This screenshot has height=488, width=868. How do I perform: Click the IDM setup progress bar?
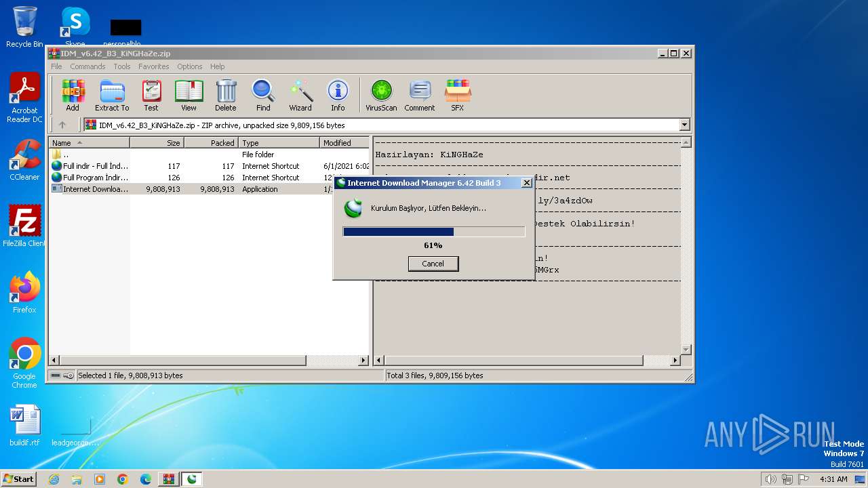[434, 232]
